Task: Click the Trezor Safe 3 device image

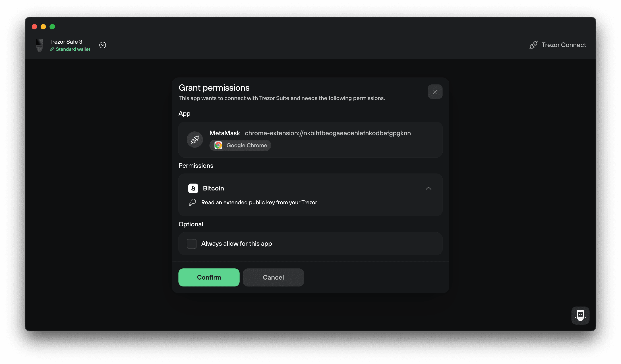Action: [x=39, y=45]
